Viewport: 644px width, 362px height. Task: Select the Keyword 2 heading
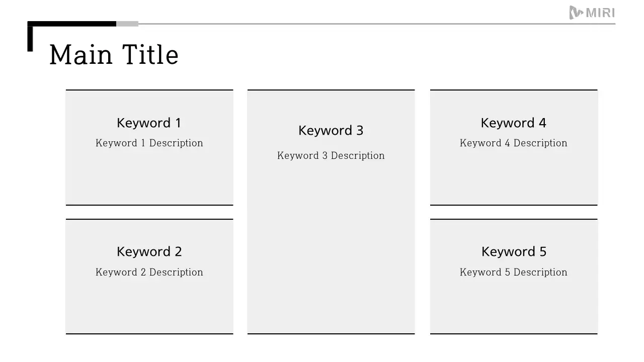pos(149,252)
